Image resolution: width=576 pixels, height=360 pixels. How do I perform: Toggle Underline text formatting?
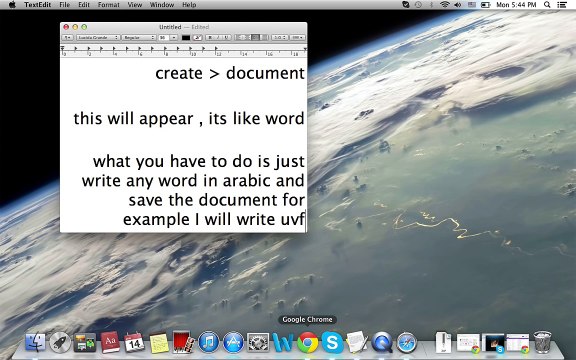[226, 37]
